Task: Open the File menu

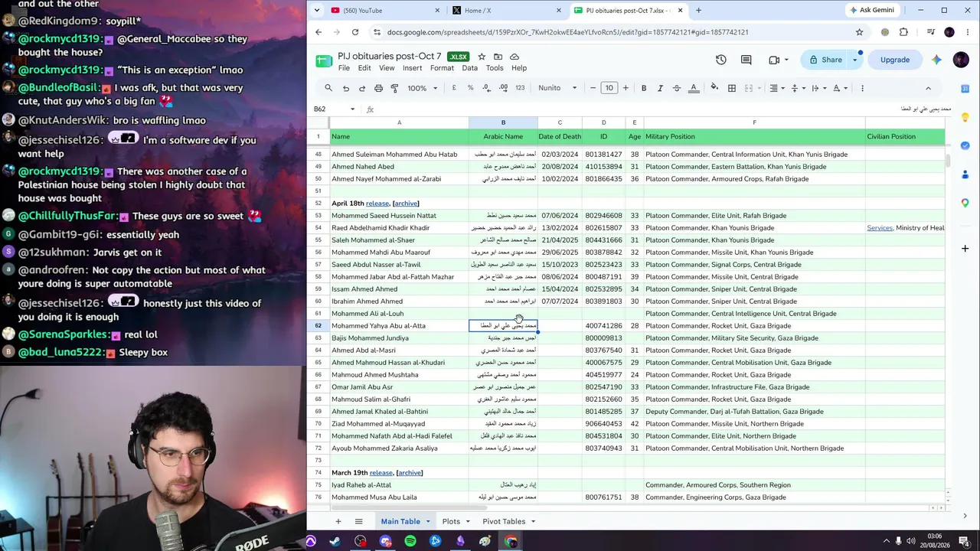Action: 344,68
